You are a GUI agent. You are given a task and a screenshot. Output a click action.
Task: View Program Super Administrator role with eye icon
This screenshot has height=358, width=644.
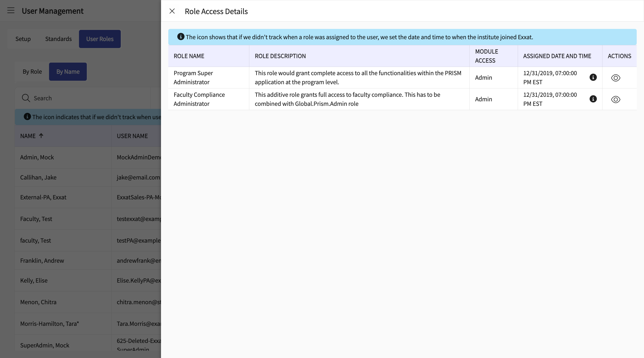coord(615,78)
